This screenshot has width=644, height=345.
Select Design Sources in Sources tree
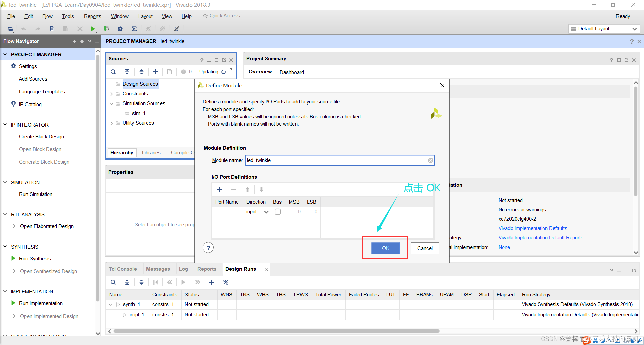(140, 84)
